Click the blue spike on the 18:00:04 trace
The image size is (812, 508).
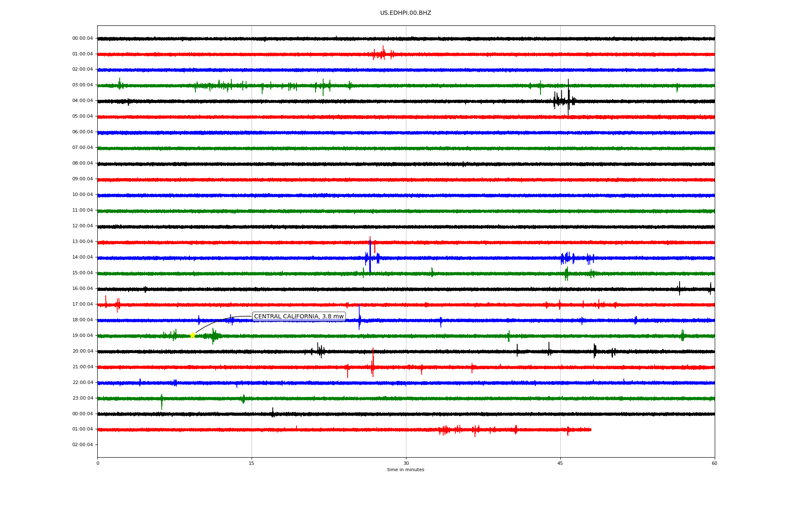click(359, 317)
